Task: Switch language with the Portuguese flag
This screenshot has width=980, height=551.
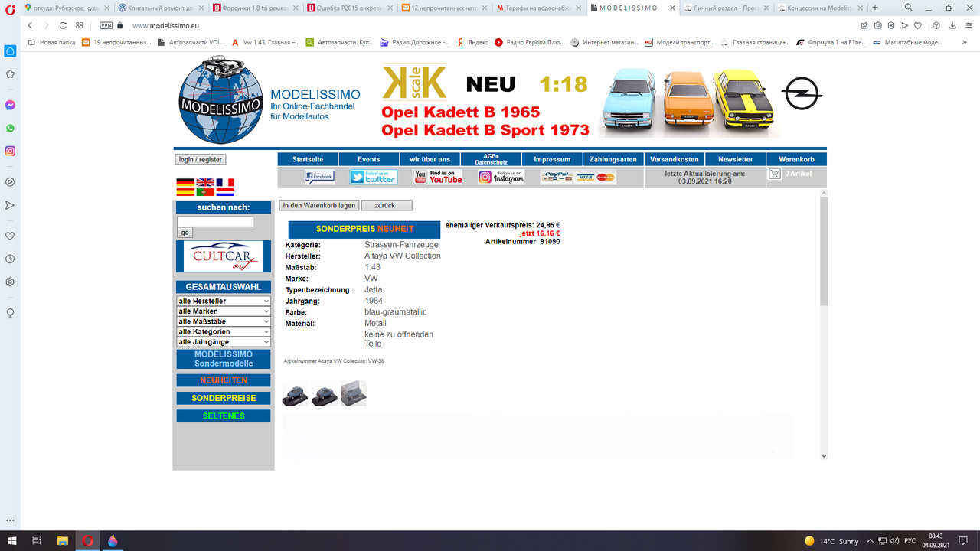Action: click(x=205, y=192)
